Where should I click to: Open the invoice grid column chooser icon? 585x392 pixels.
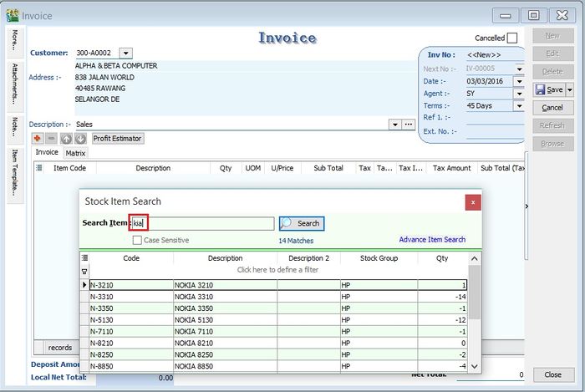pyautogui.click(x=39, y=168)
